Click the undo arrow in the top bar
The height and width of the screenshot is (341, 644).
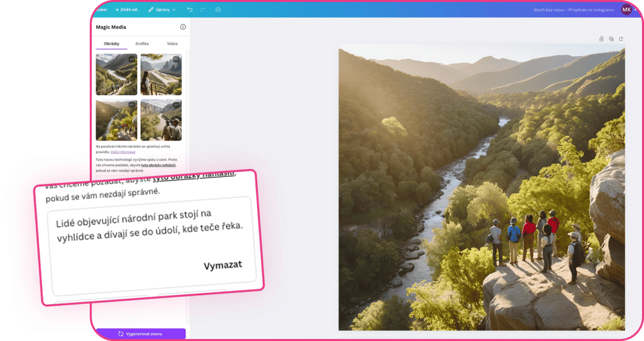coord(189,9)
